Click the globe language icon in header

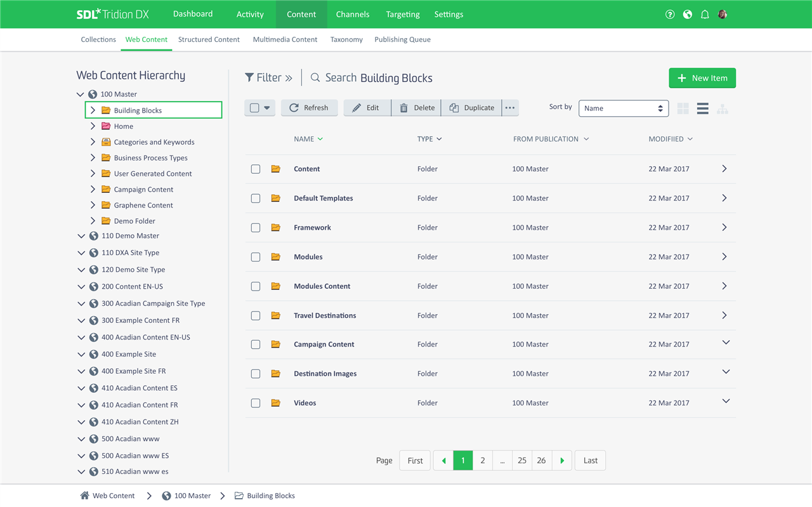tap(688, 14)
